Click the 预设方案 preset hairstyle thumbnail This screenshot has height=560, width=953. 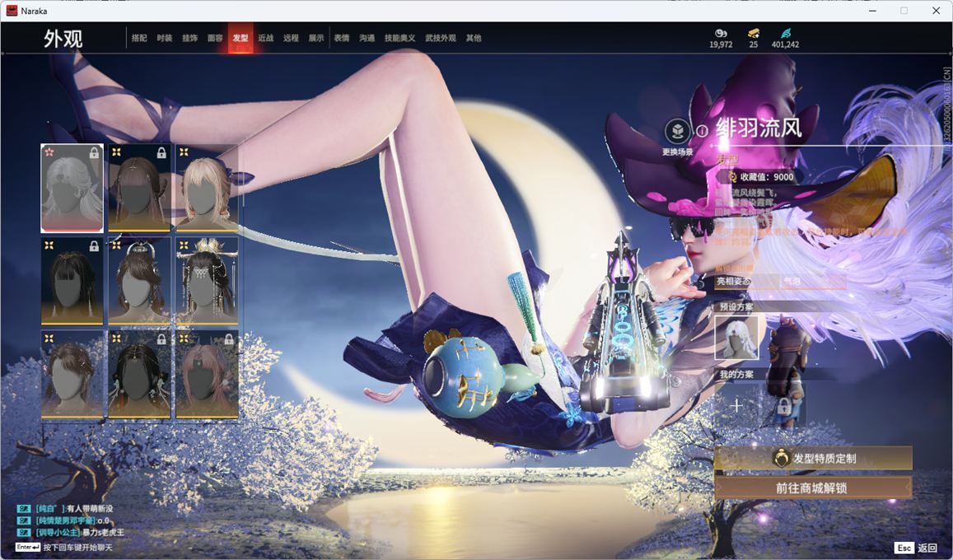736,338
